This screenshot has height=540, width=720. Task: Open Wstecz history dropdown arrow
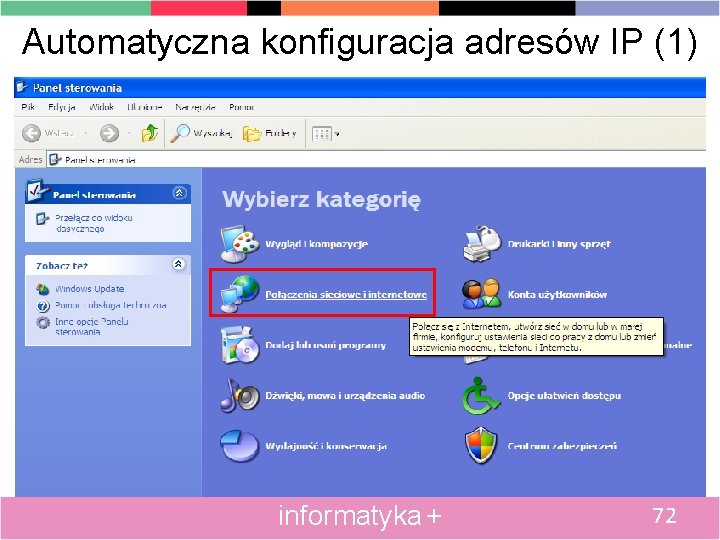85,134
